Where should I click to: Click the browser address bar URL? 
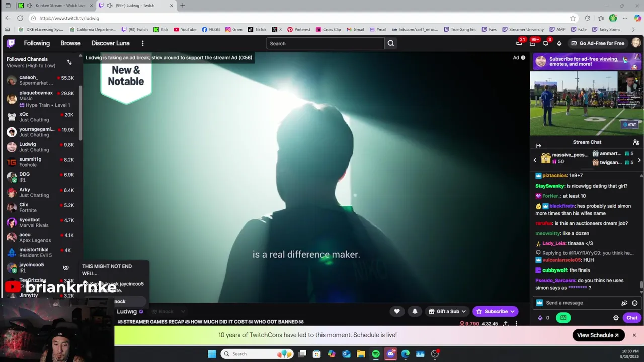point(69,18)
